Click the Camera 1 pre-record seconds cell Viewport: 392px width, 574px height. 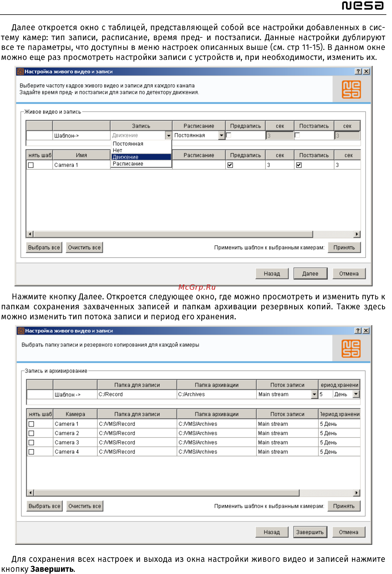pyautogui.click(x=280, y=165)
